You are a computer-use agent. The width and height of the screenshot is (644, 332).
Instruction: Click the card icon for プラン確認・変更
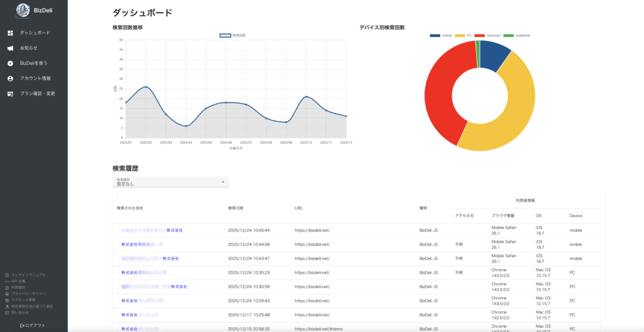pos(10,94)
